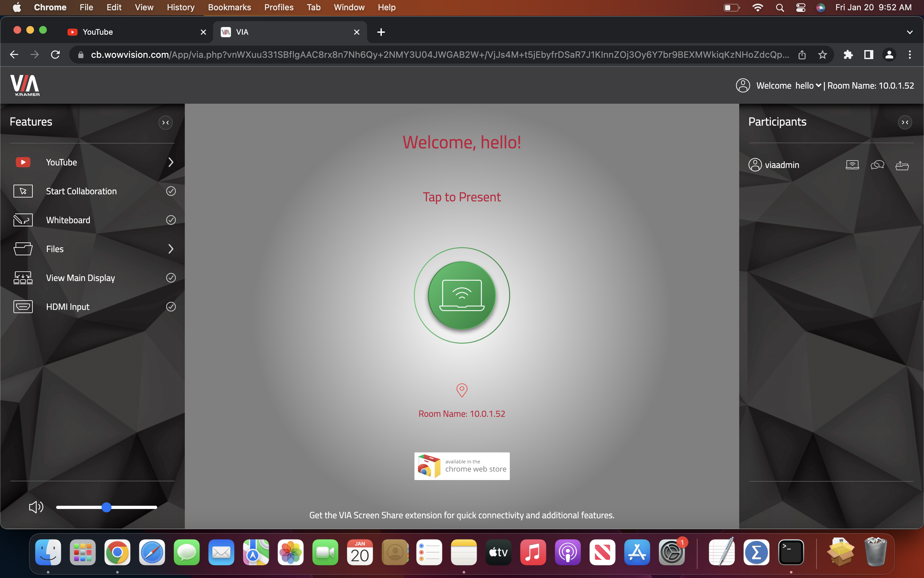
Task: Click the Whiteboard feature icon
Action: 23,220
